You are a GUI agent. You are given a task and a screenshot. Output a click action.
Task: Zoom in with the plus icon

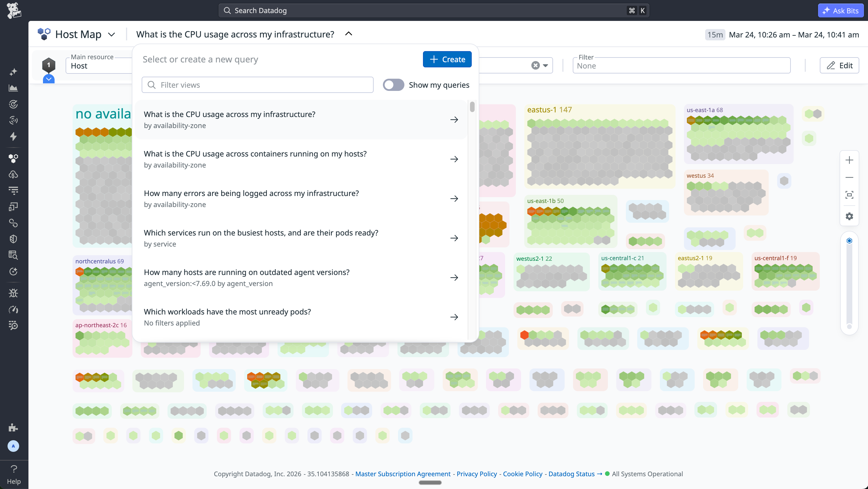pyautogui.click(x=849, y=160)
